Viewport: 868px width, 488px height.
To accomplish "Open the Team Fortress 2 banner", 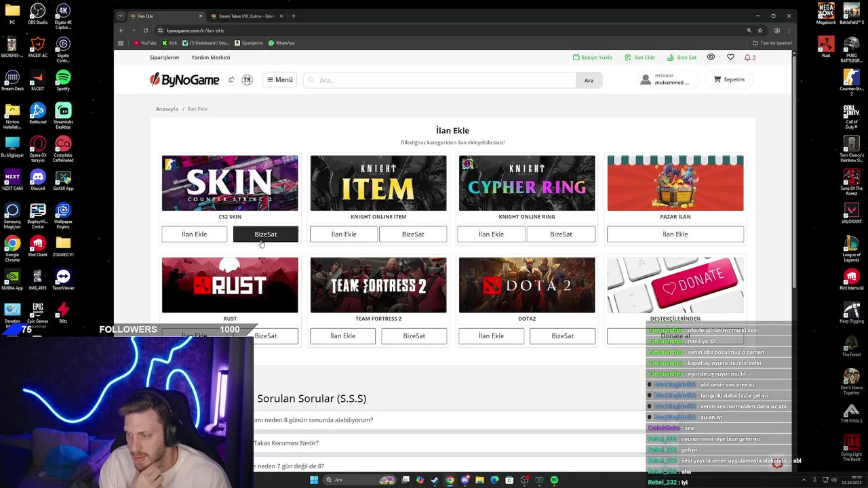I will [378, 285].
